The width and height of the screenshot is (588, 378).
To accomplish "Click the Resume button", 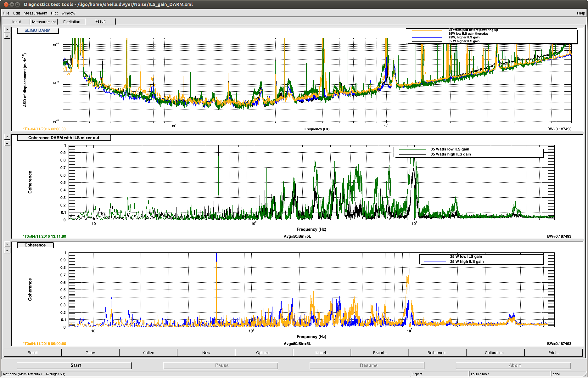I will tap(367, 365).
